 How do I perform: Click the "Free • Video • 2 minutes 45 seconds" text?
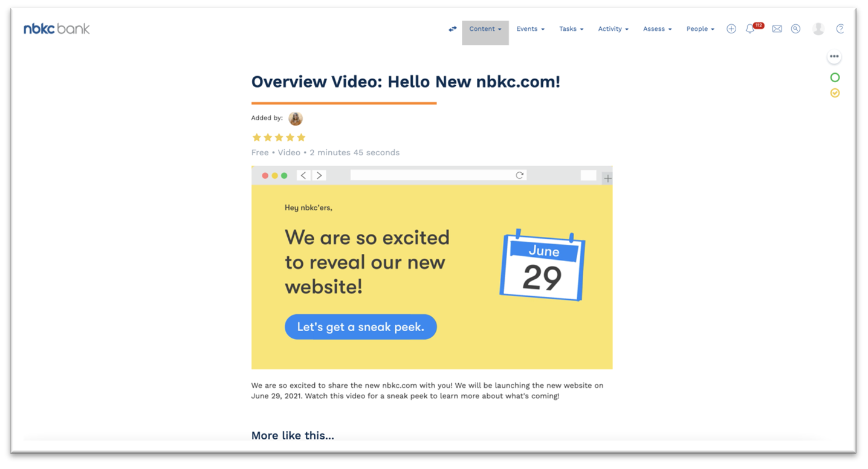(325, 152)
